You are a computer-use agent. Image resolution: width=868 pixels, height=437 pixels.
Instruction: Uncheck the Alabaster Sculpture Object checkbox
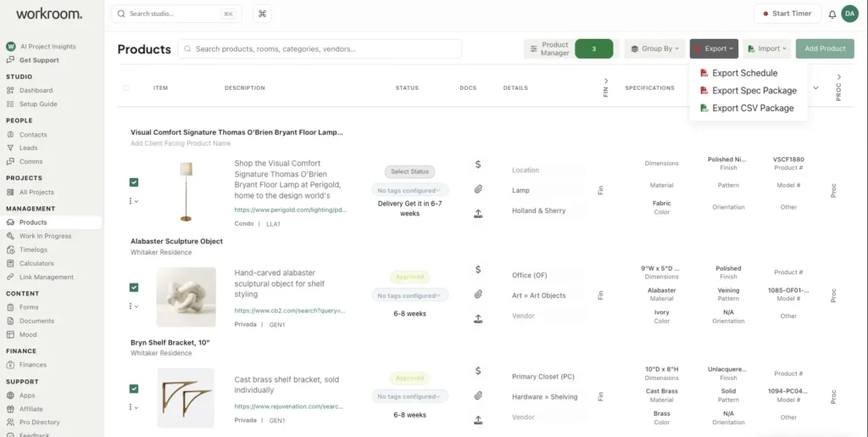134,287
